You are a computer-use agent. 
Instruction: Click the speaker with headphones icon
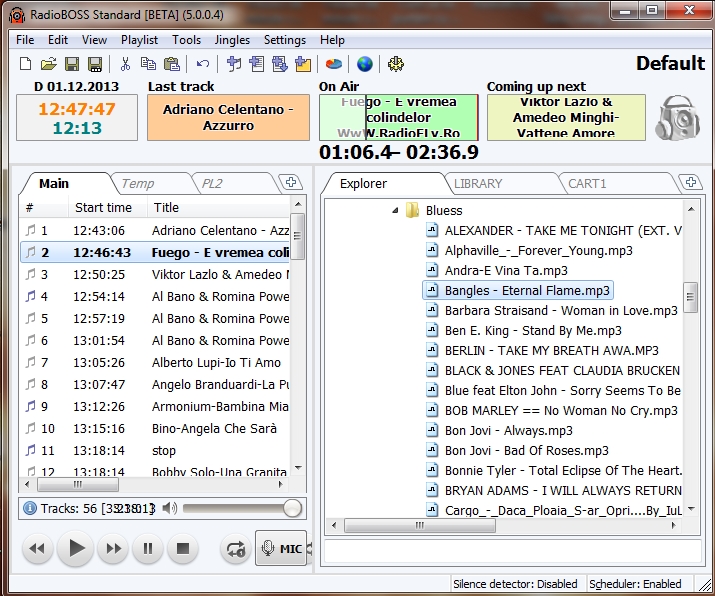point(678,118)
